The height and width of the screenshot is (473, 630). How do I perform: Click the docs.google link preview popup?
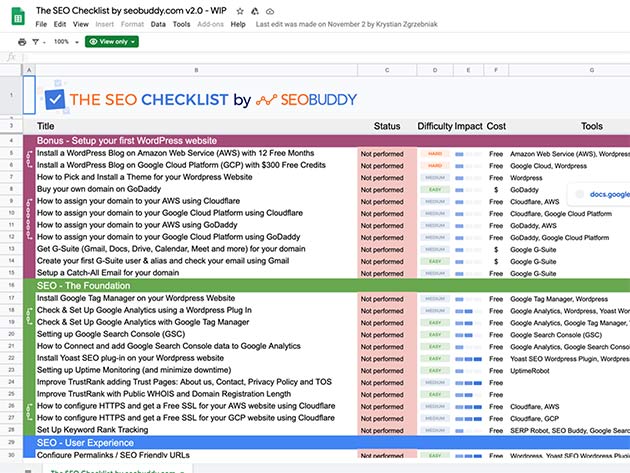pyautogui.click(x=599, y=195)
